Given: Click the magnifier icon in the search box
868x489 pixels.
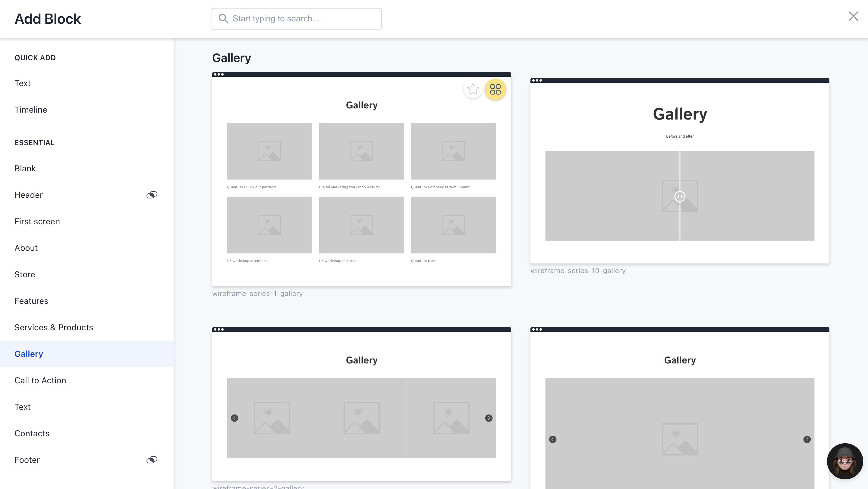Looking at the screenshot, I should [x=223, y=18].
